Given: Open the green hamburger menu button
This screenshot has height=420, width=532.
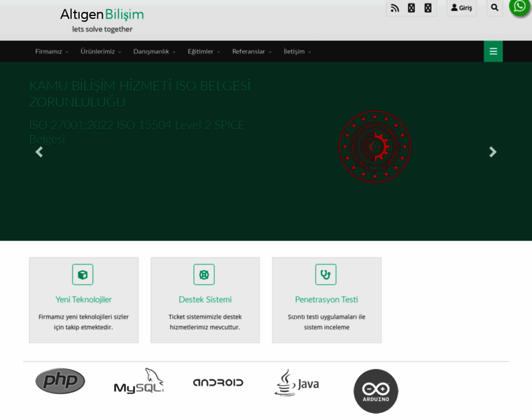Looking at the screenshot, I should [493, 51].
